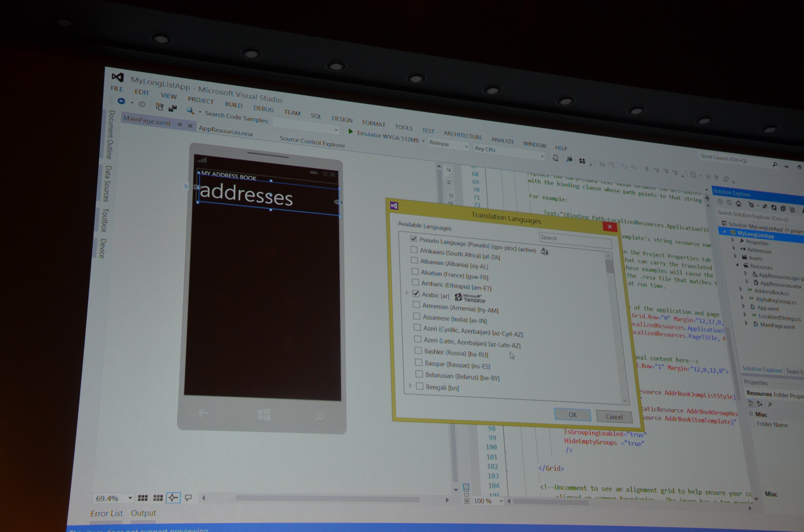Open the designer 69.4% zoom dropdown
This screenshot has height=532, width=804.
pyautogui.click(x=130, y=498)
